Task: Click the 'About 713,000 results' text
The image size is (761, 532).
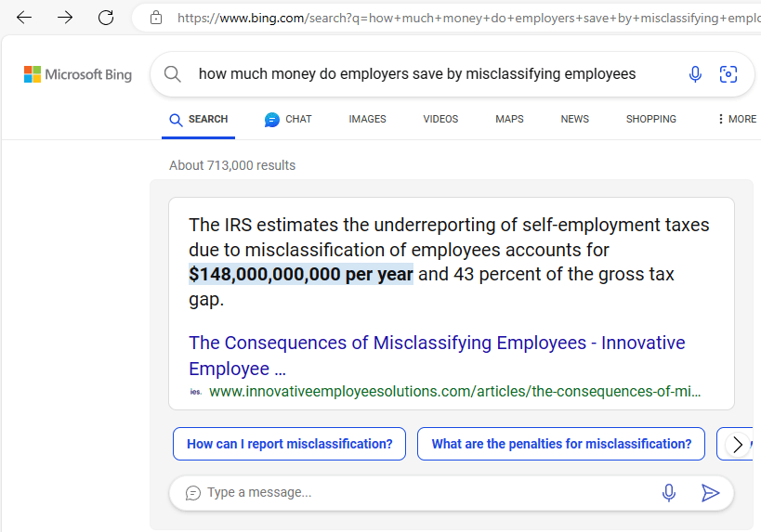Action: click(232, 165)
